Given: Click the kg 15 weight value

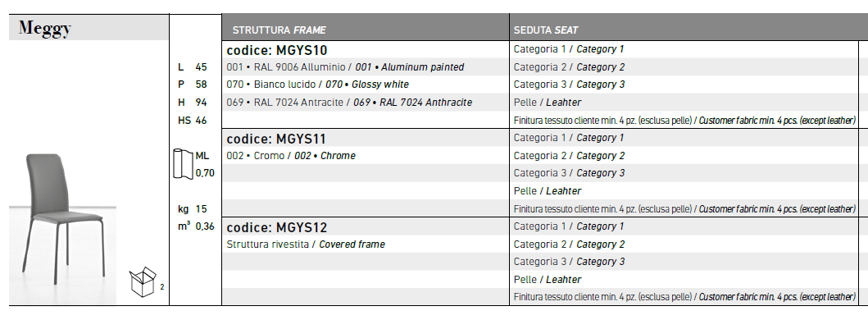Looking at the screenshot, I should [x=192, y=209].
